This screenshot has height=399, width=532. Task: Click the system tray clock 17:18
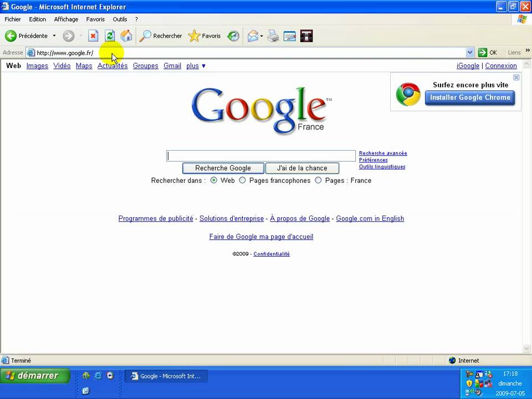(510, 374)
